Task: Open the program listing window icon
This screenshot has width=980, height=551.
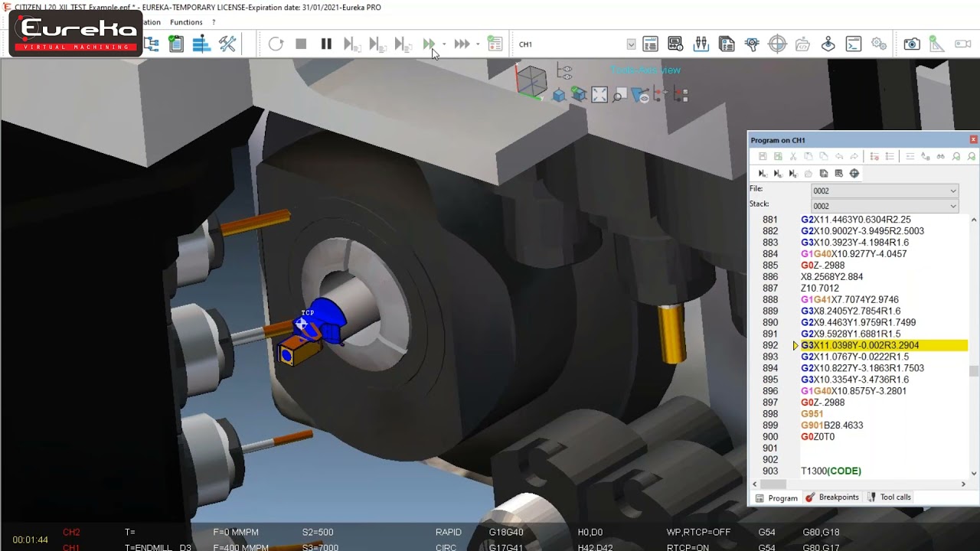Action: tap(650, 44)
